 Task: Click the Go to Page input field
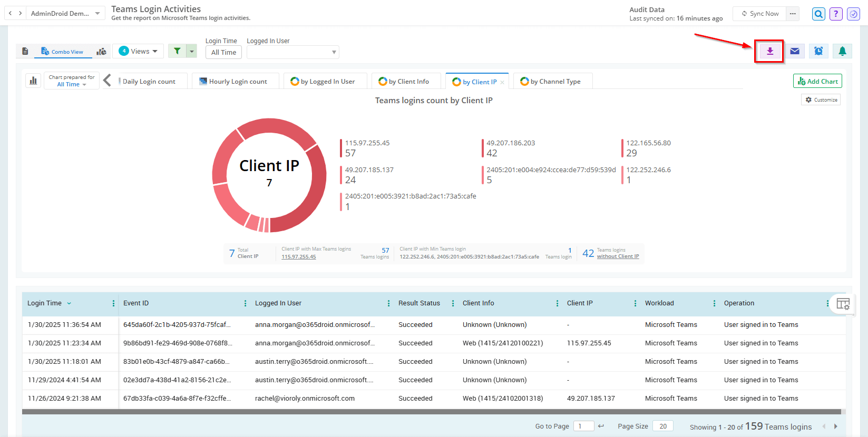point(583,426)
